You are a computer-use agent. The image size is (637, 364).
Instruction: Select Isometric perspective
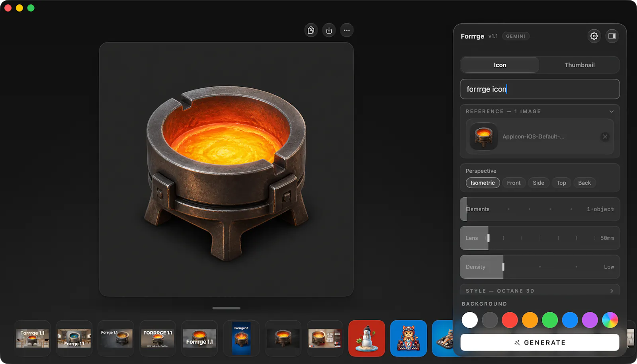(x=483, y=183)
